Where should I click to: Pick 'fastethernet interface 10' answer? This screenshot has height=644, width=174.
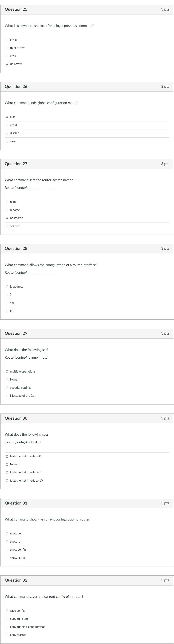click(x=7, y=481)
